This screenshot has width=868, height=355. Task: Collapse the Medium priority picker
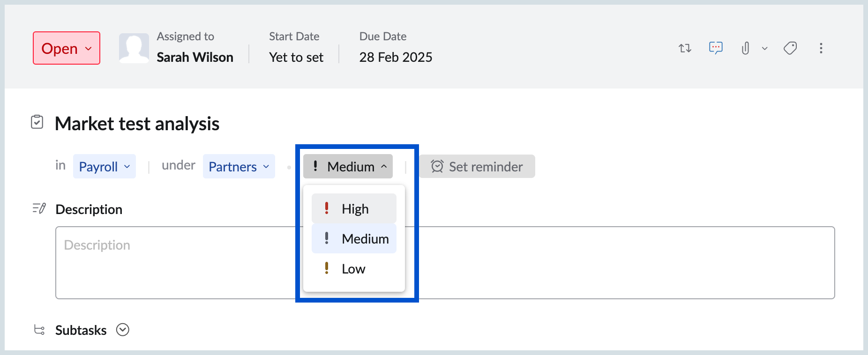(348, 166)
